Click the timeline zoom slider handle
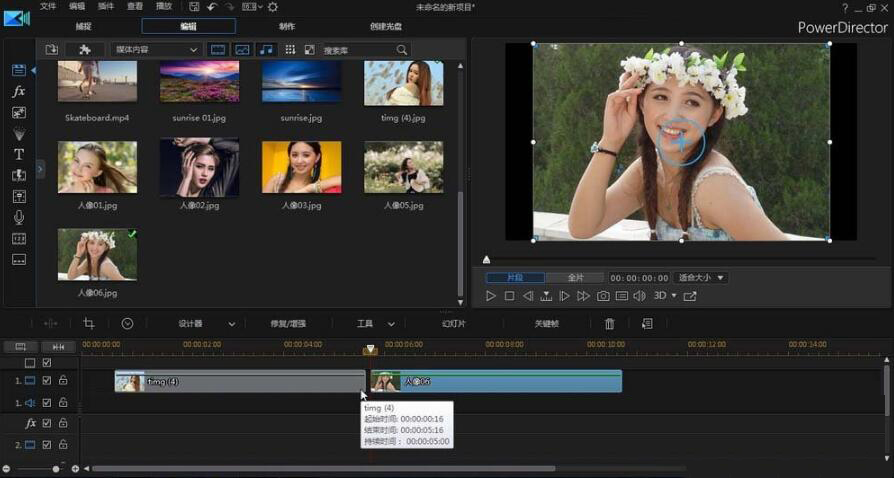The height and width of the screenshot is (478, 894). pos(56,468)
